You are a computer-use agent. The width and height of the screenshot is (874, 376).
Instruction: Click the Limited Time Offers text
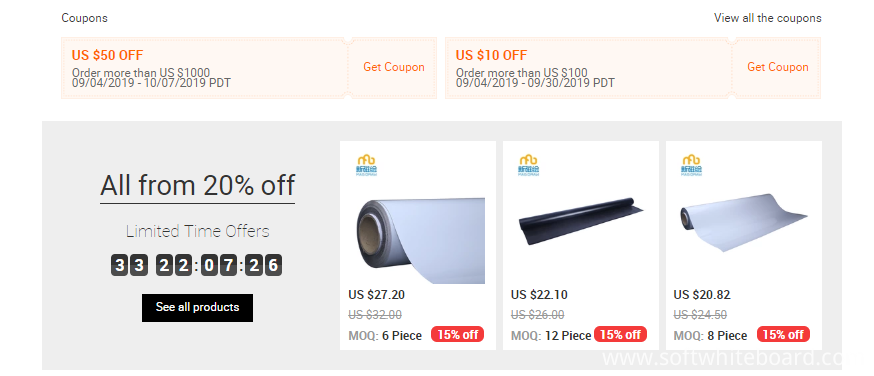pyautogui.click(x=197, y=231)
